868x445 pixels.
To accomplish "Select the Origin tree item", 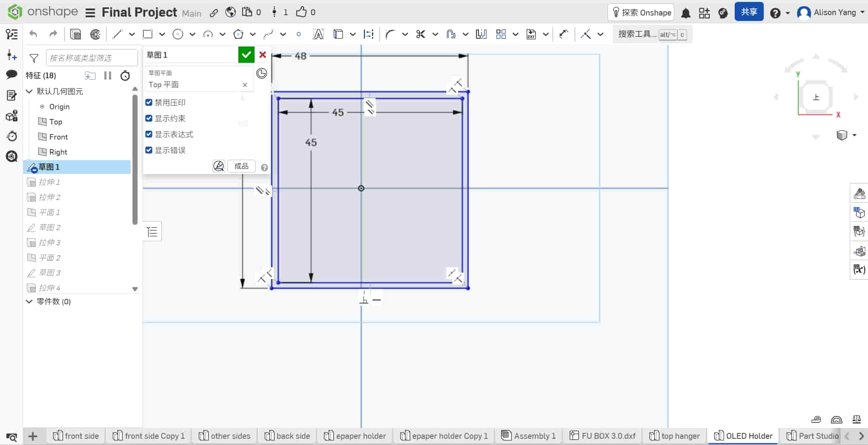I will (x=59, y=107).
